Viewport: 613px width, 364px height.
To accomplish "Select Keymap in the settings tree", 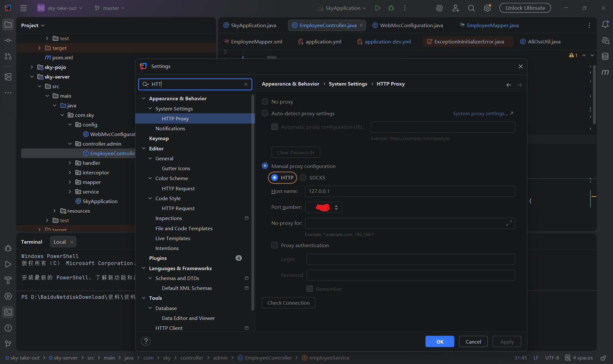I will (x=159, y=138).
